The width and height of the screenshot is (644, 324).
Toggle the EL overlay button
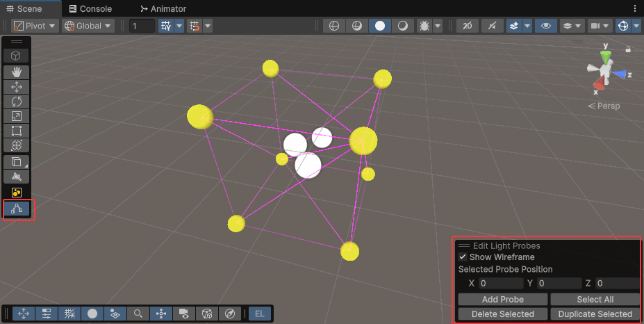260,314
